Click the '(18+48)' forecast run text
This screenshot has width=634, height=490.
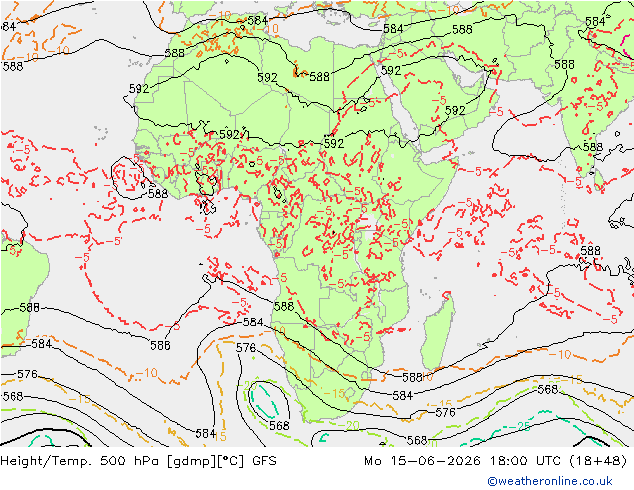(x=598, y=461)
